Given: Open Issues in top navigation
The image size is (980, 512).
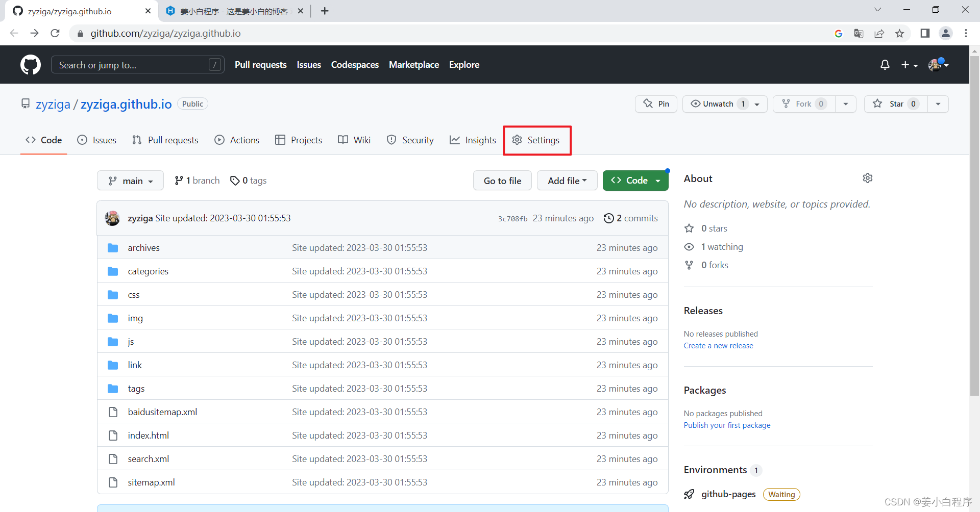Looking at the screenshot, I should pos(309,65).
